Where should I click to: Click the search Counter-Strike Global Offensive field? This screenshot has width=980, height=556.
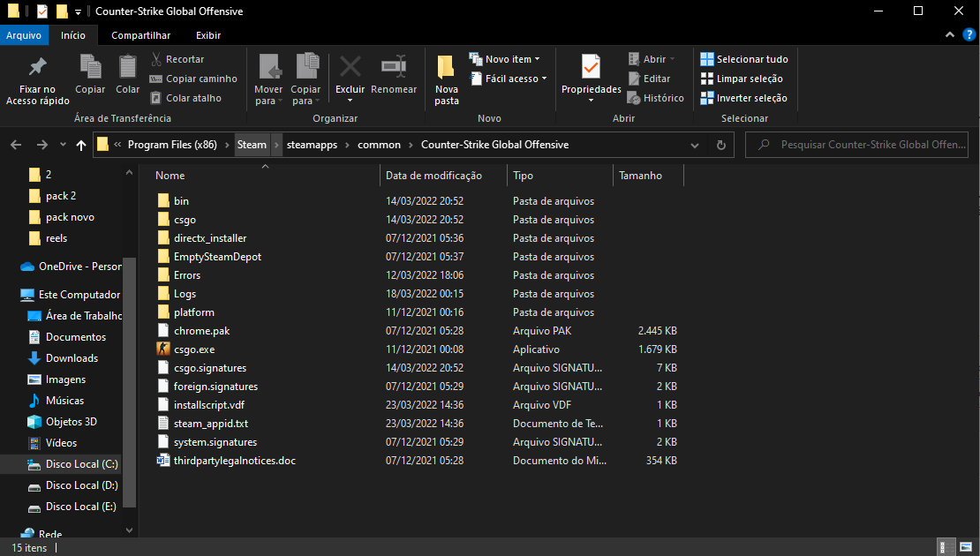pos(858,145)
